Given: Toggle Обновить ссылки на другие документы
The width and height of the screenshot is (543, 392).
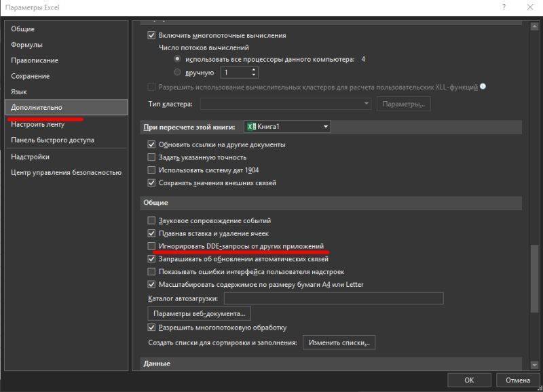Looking at the screenshot, I should [x=151, y=144].
